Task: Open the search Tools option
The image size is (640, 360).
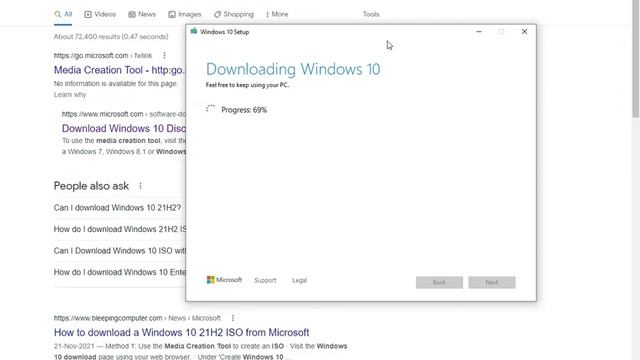Action: pos(371,14)
